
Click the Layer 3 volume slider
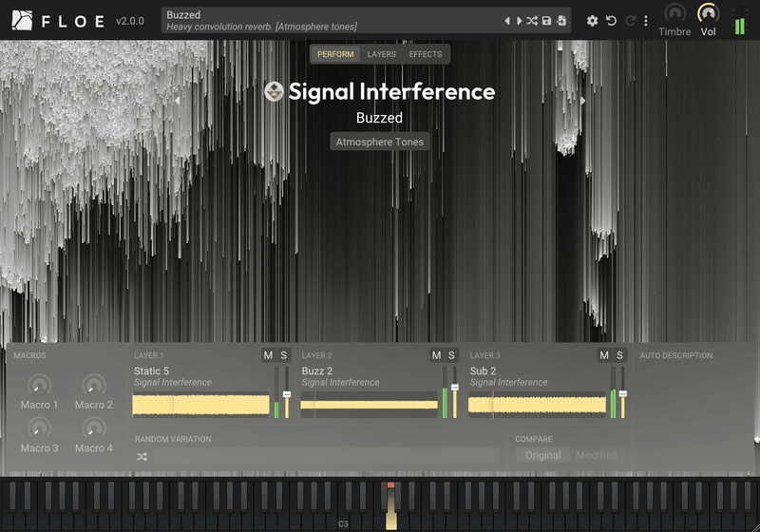(x=623, y=392)
